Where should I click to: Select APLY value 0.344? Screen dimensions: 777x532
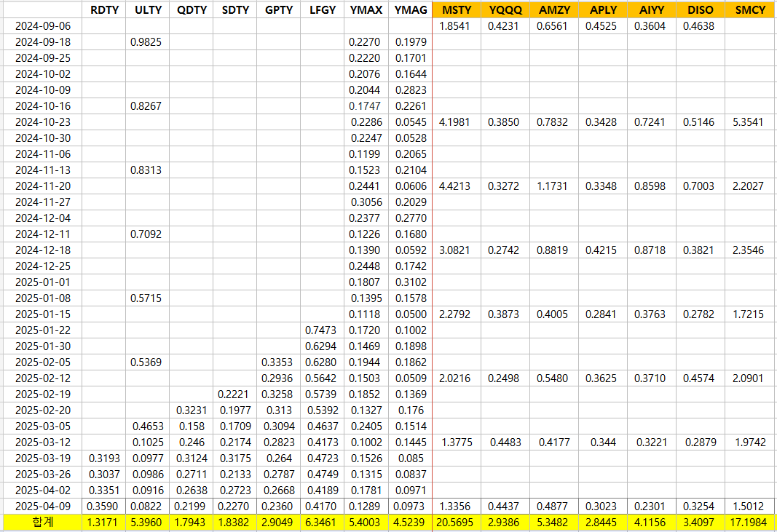coord(602,442)
